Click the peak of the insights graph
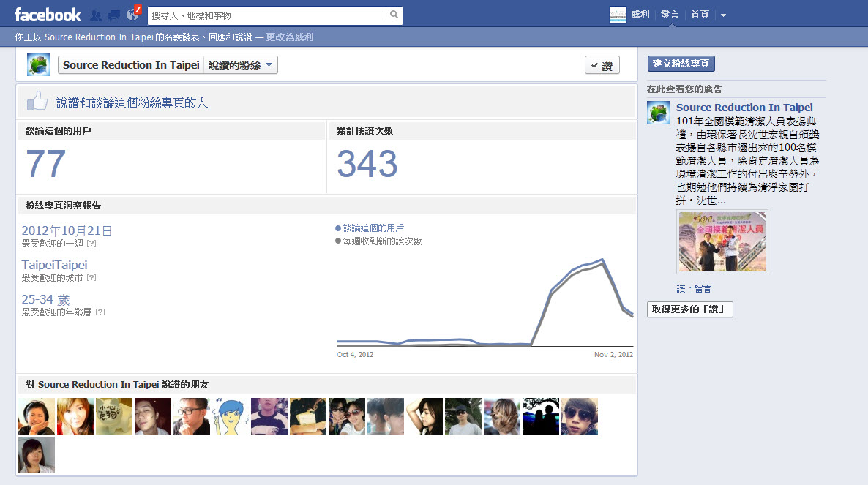The image size is (868, 485). 602,260
